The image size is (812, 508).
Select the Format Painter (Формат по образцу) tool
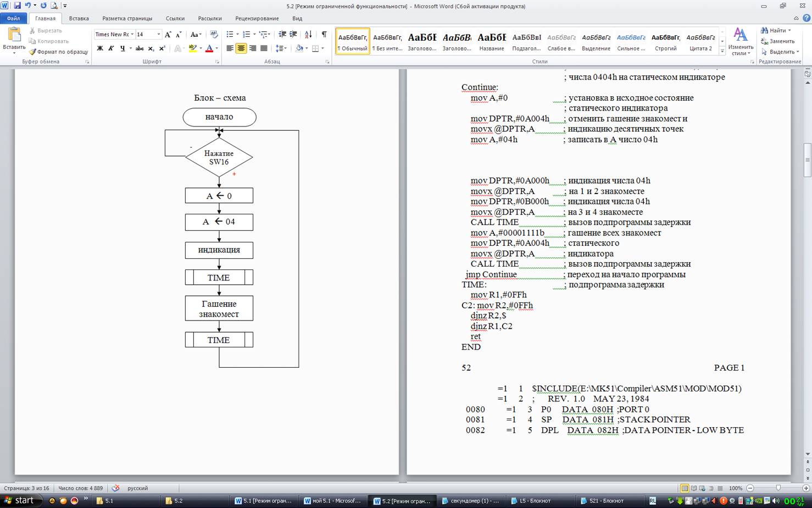click(59, 52)
